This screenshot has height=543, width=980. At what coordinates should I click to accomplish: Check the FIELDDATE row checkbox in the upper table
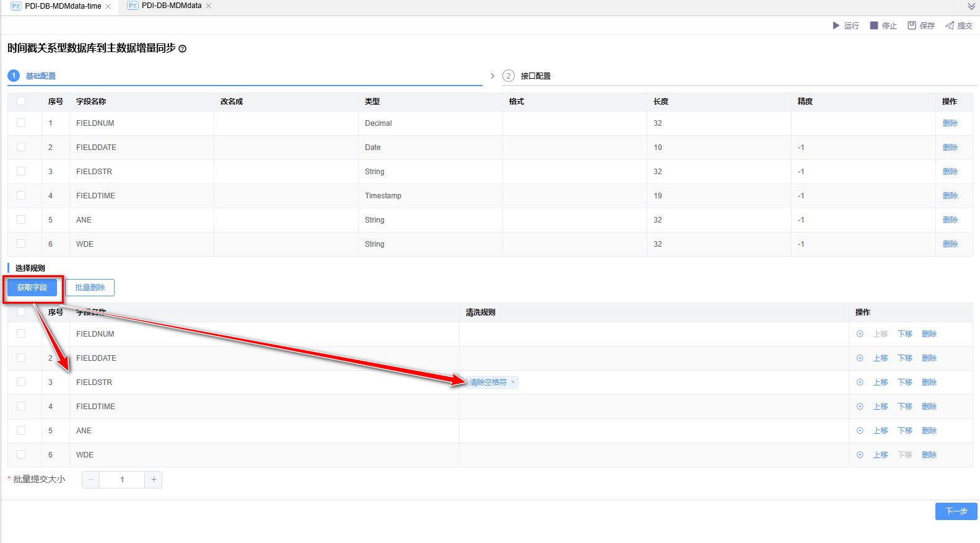pos(21,147)
